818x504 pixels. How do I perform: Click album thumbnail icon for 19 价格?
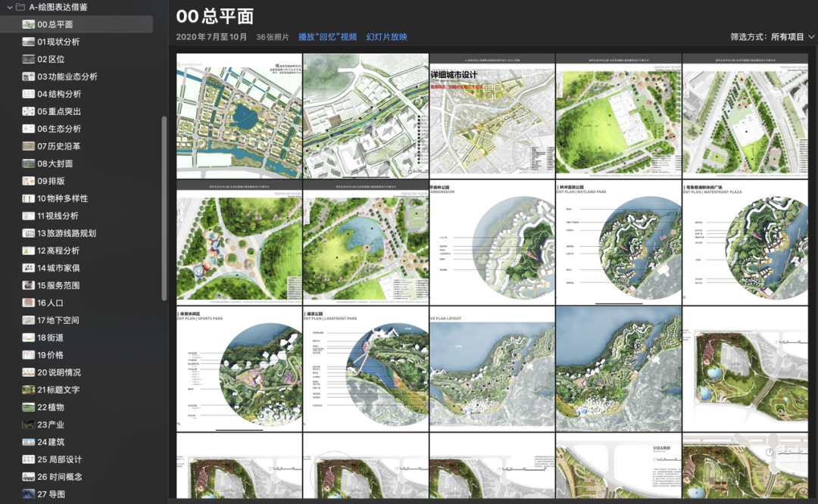(28, 355)
